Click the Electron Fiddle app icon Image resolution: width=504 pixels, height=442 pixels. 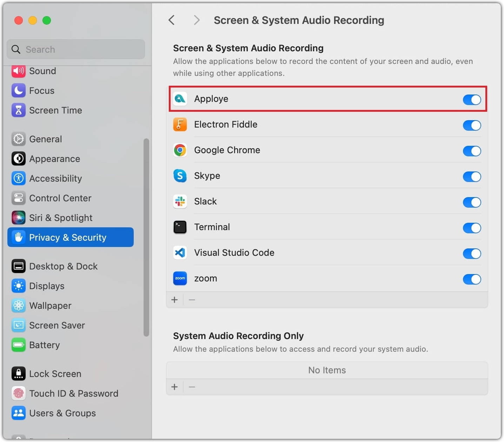(180, 125)
